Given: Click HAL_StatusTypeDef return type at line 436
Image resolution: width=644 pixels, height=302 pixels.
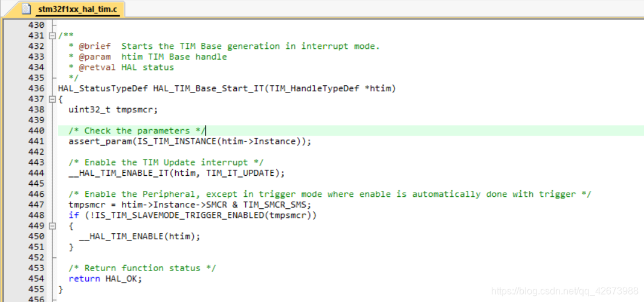Looking at the screenshot, I should tap(103, 88).
